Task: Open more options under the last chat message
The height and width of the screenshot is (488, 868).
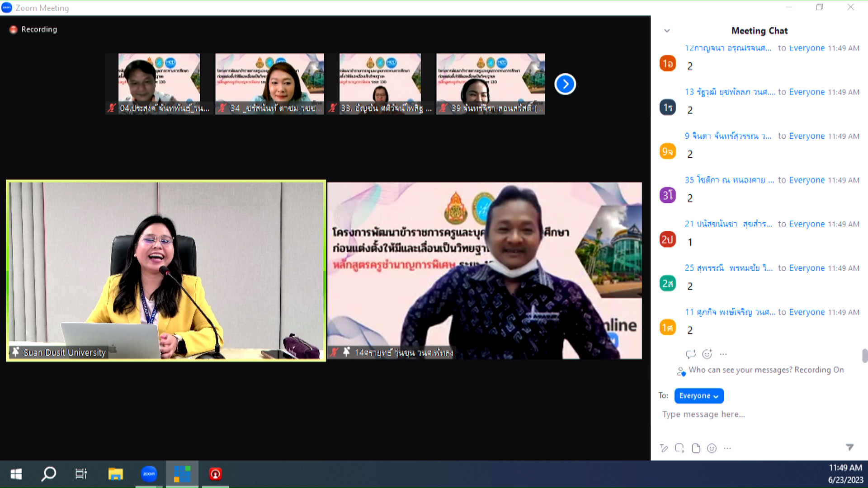Action: click(723, 354)
